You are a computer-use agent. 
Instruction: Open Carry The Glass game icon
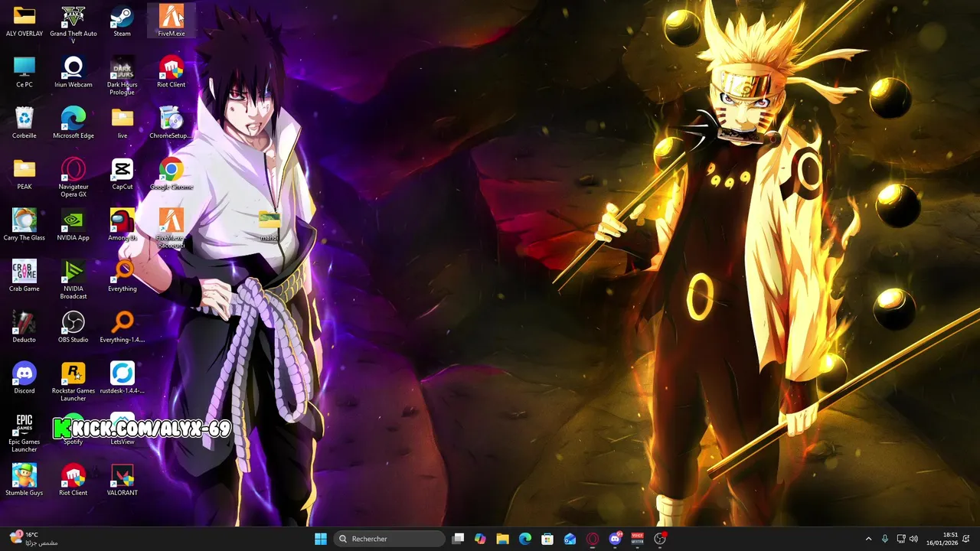click(24, 225)
